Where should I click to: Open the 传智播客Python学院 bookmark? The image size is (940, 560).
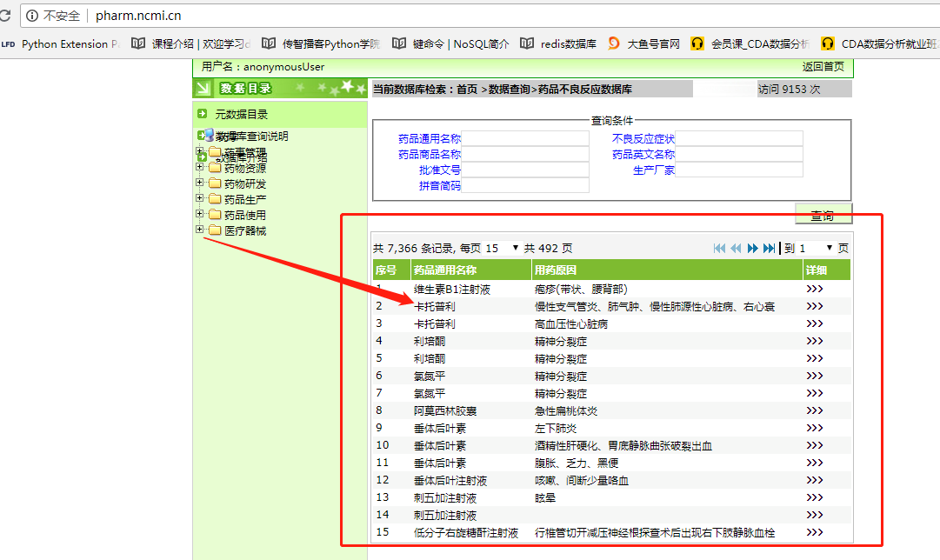(x=322, y=43)
